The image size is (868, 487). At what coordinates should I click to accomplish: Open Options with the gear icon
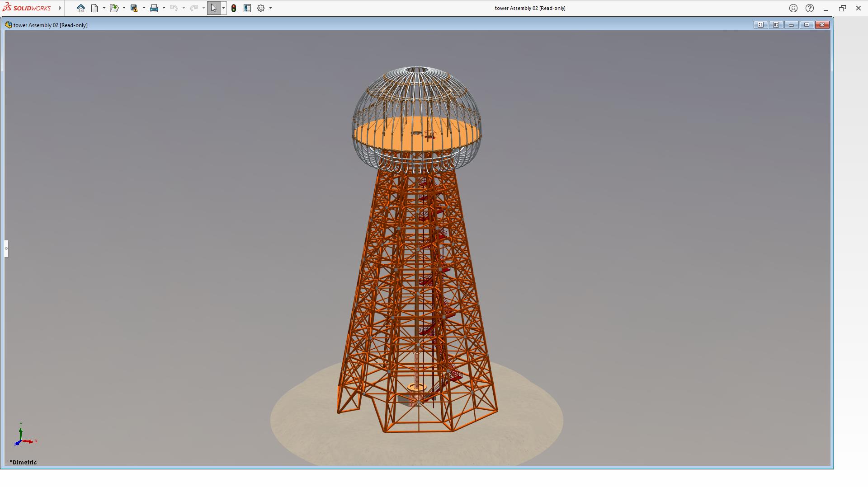pyautogui.click(x=261, y=8)
